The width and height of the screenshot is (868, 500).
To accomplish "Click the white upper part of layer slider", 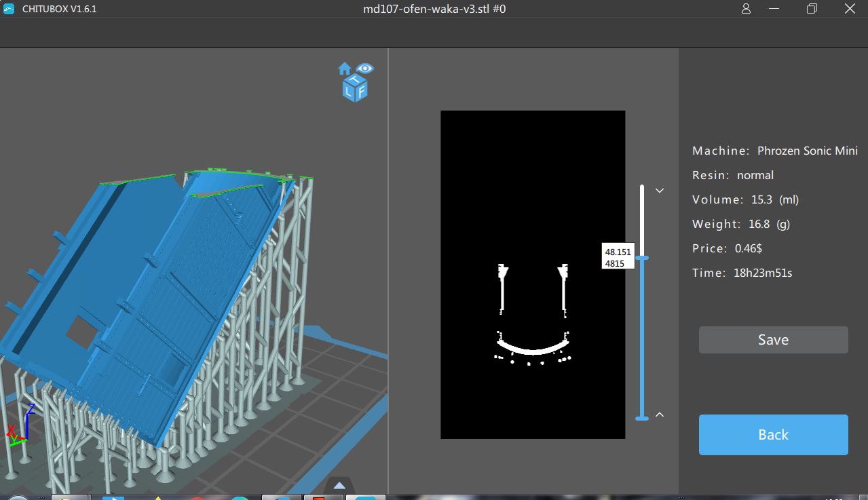I will point(642,220).
